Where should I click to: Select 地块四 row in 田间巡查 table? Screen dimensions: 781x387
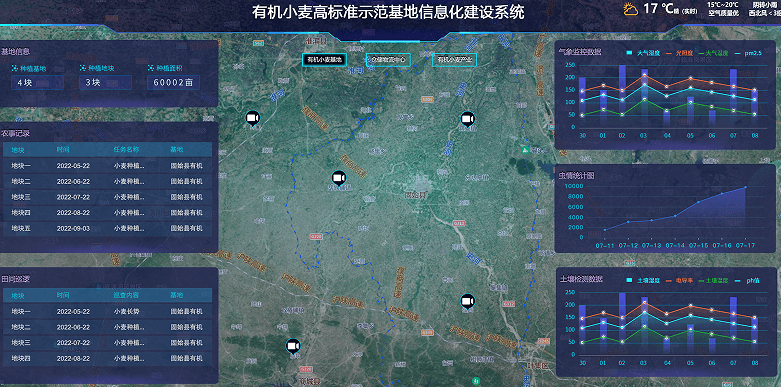point(108,359)
